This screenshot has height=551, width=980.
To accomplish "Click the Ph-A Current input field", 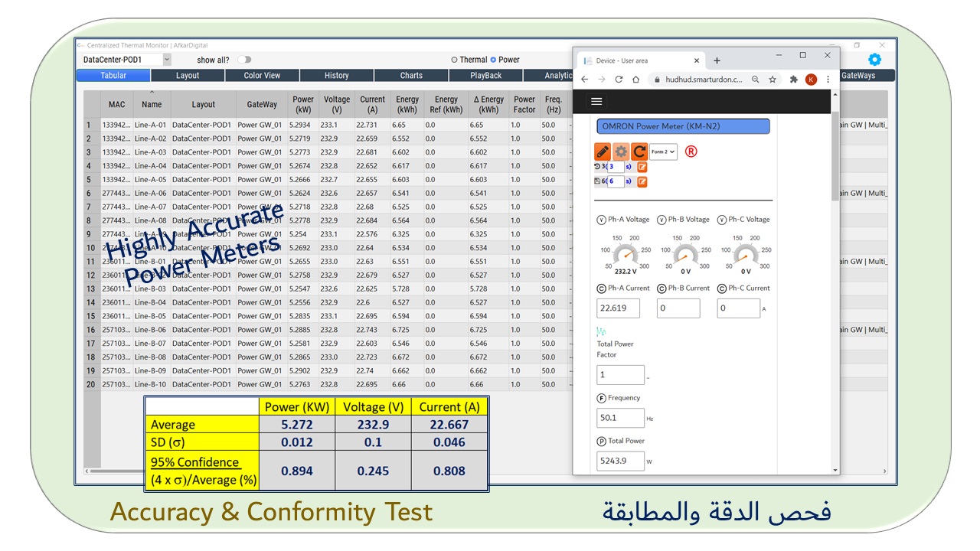I will pos(618,308).
